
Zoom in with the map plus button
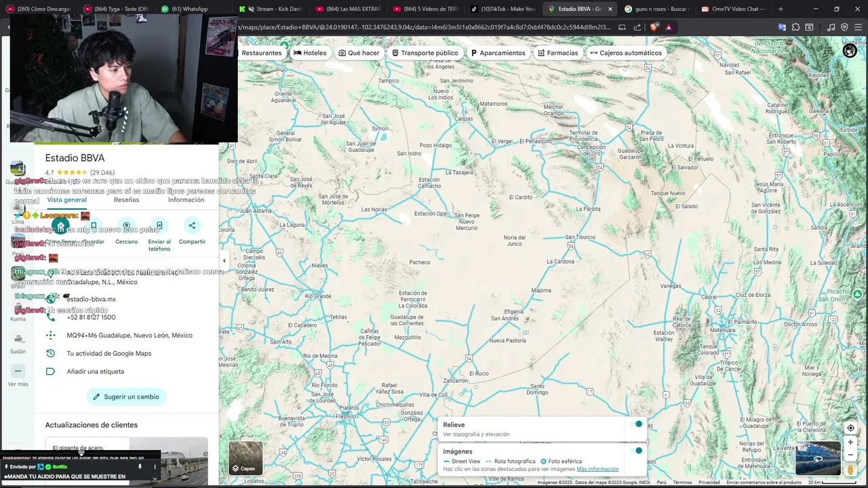tap(850, 442)
